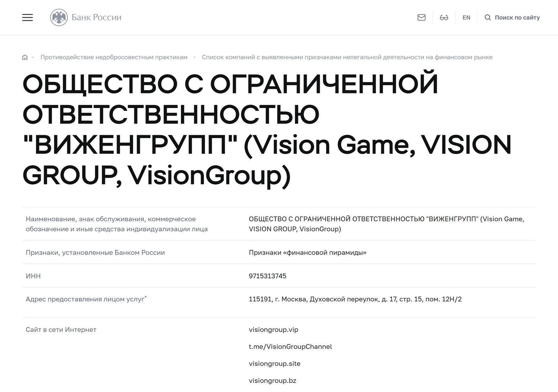Switch site language to EN
Image resolution: width=558 pixels, height=392 pixels.
(466, 17)
